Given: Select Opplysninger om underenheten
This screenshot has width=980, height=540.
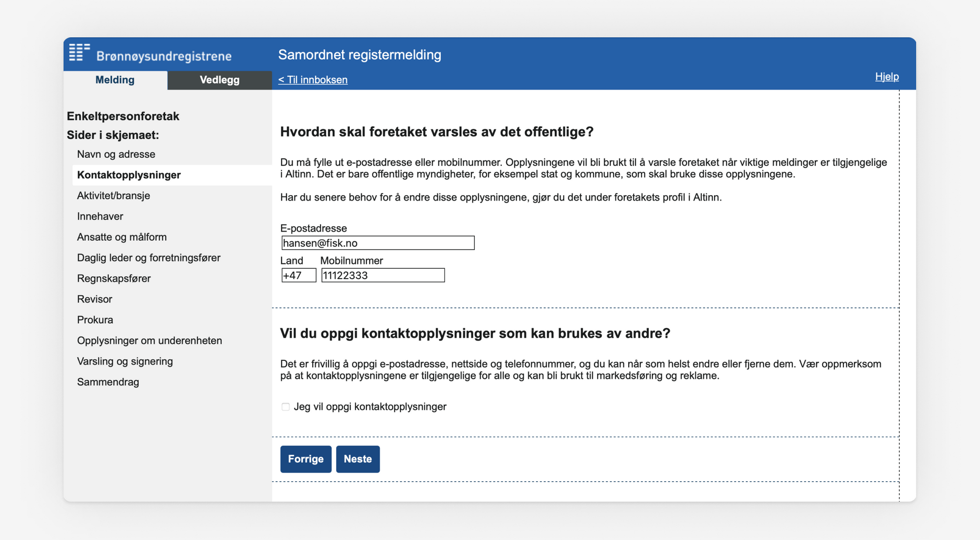Looking at the screenshot, I should click(149, 340).
